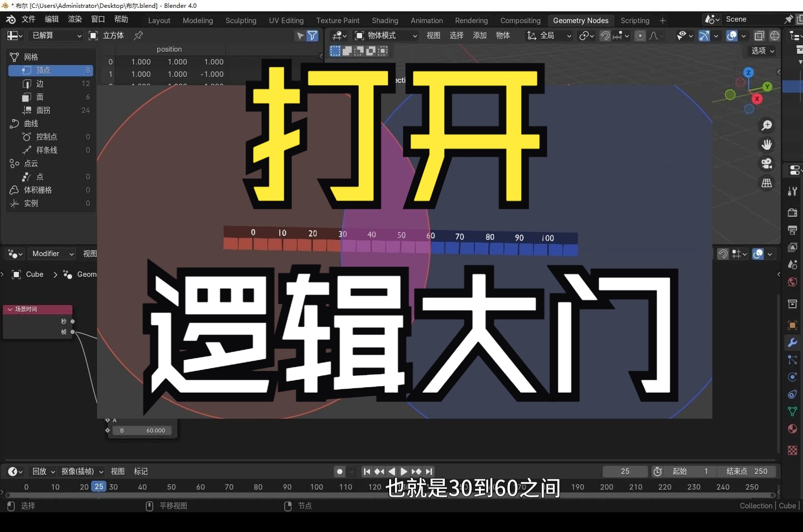Open the Material properties tab
Screen dimensions: 803x532
(x=792, y=429)
